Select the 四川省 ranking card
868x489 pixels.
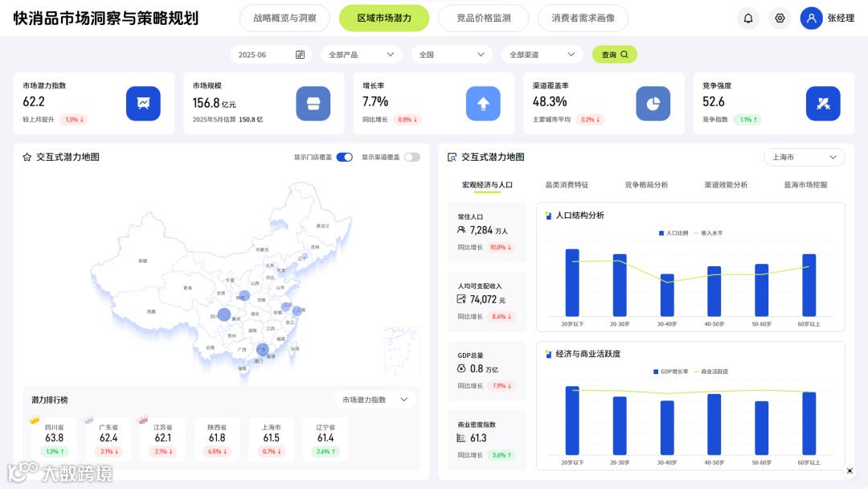(55, 440)
